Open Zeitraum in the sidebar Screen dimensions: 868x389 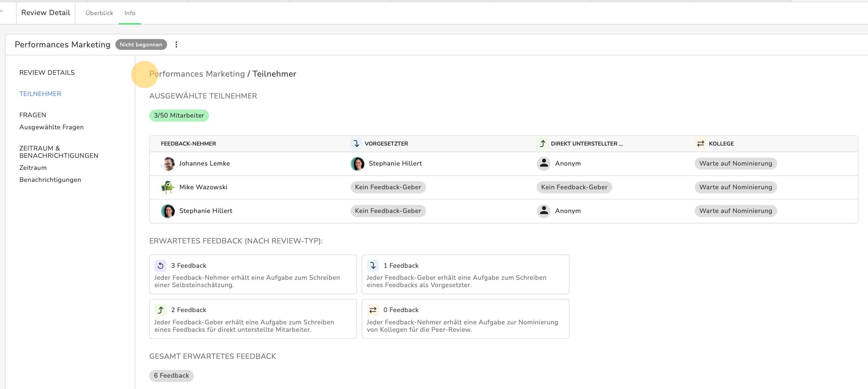pyautogui.click(x=33, y=168)
